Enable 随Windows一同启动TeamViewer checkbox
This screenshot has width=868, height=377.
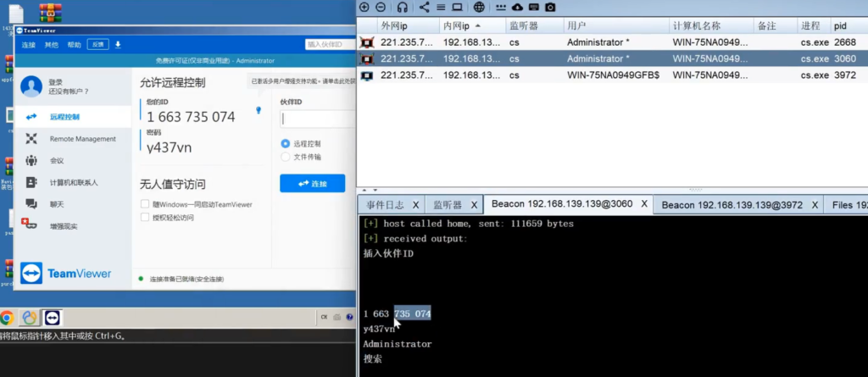tap(144, 204)
